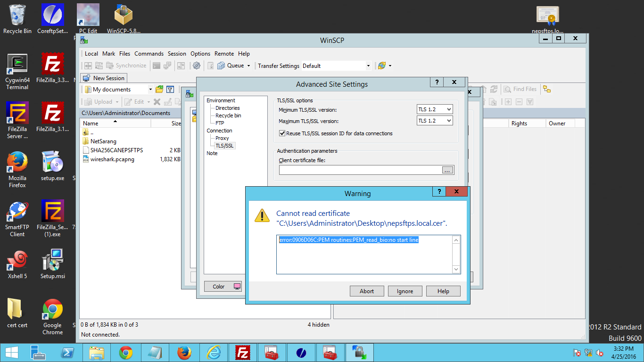Click the Color button
This screenshot has width=644, height=362.
(x=223, y=287)
